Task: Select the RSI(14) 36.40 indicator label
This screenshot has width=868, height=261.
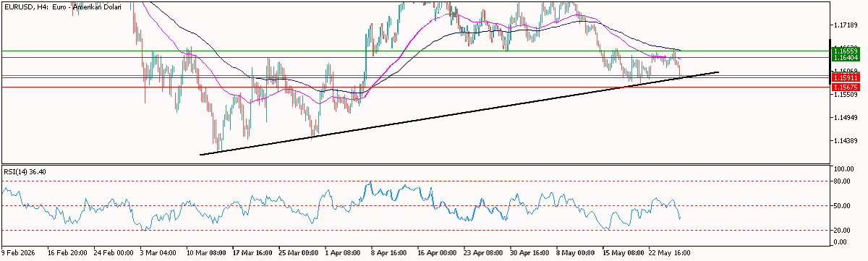Action: point(25,171)
